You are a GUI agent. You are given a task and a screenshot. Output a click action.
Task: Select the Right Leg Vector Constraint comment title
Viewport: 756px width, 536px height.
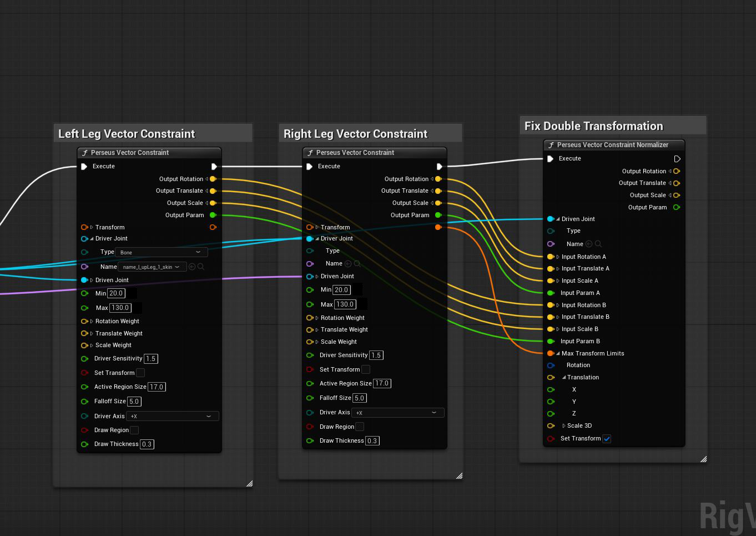point(355,134)
